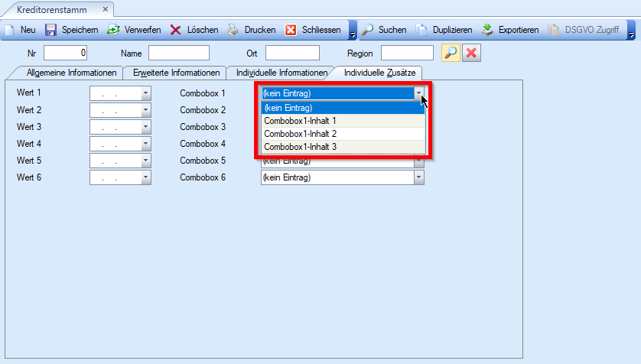641x364 pixels.
Task: Collapse Combobox 1 dropdown arrow
Action: (x=418, y=93)
